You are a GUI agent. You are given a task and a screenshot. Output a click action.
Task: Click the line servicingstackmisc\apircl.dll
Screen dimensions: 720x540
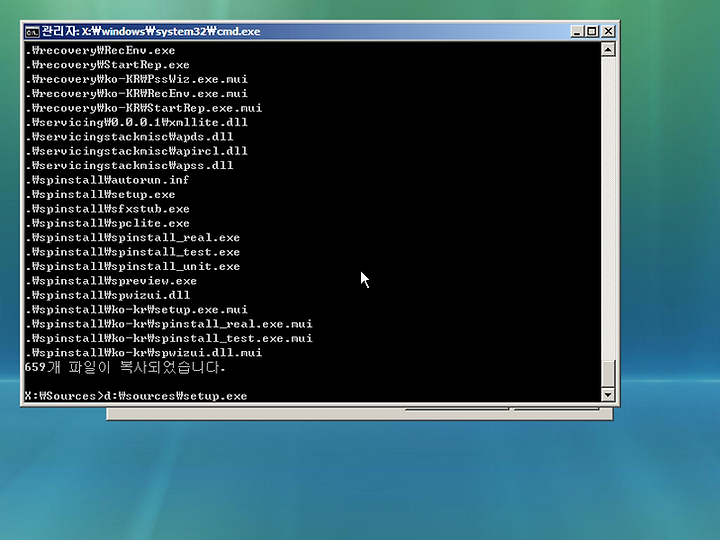pos(136,151)
